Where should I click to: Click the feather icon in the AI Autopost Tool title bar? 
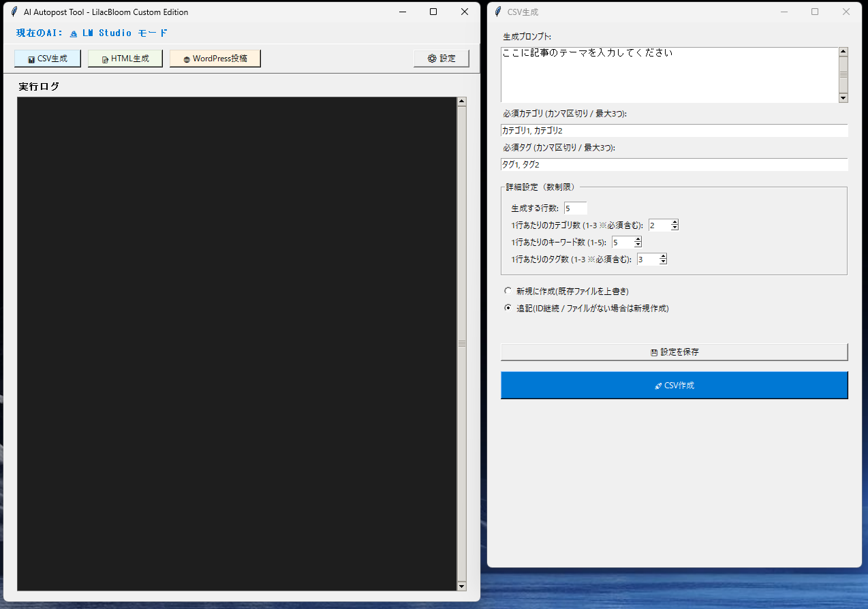tap(14, 12)
